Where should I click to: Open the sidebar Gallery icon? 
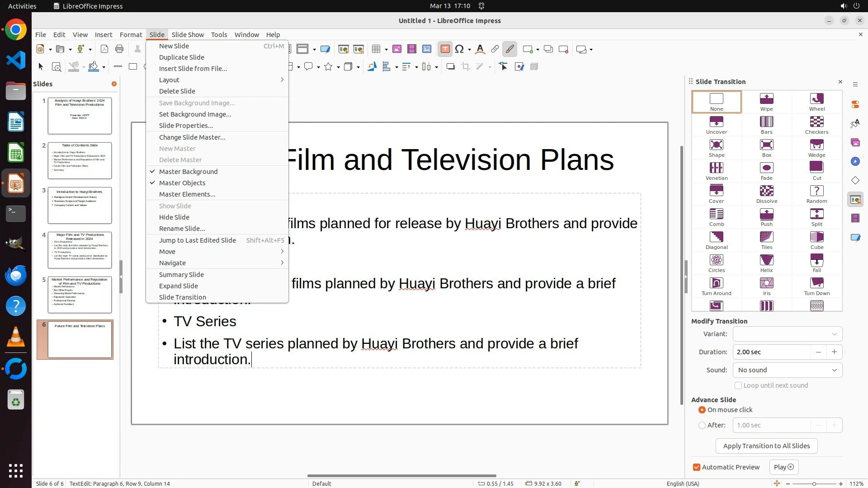(x=855, y=142)
